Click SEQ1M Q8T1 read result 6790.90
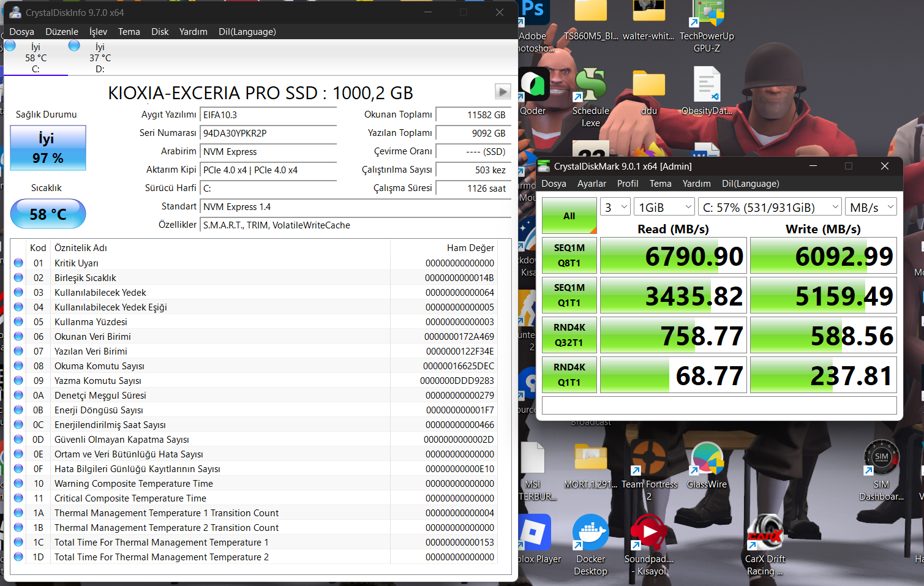924x586 pixels. (x=674, y=255)
